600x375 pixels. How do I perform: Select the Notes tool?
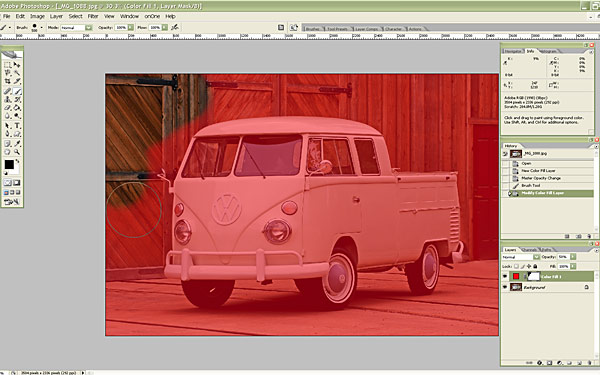7,144
